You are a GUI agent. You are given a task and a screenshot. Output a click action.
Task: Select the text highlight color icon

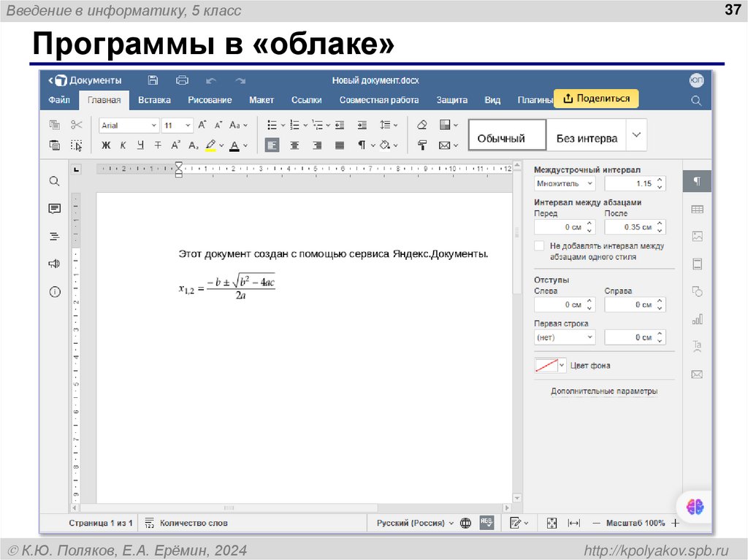coord(211,145)
